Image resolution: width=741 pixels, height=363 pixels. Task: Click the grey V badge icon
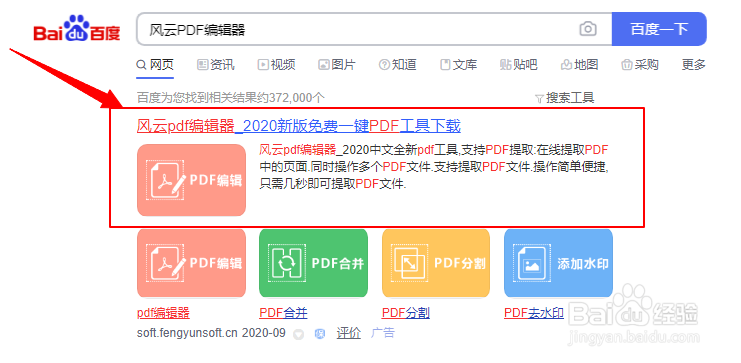298,334
